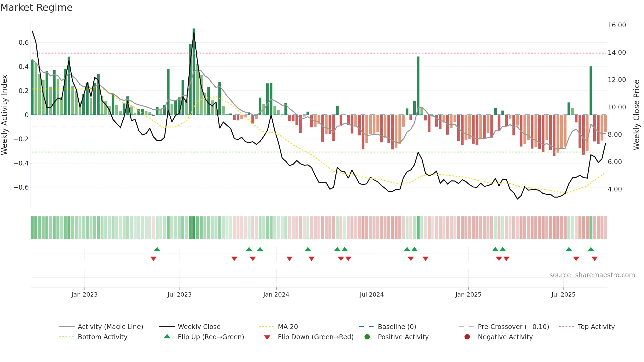644x362 pixels.
Task: Toggle Baseline (0) legend entry
Action: point(387,327)
